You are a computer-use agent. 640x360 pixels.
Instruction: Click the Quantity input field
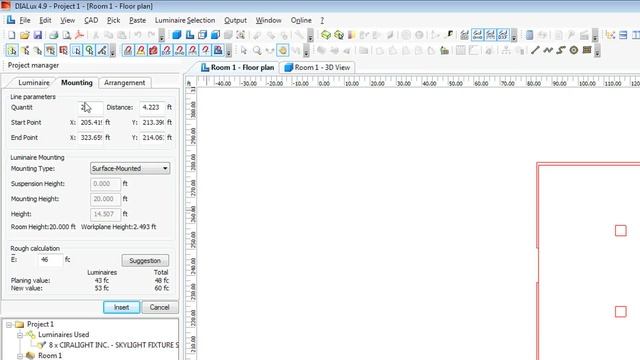point(91,107)
